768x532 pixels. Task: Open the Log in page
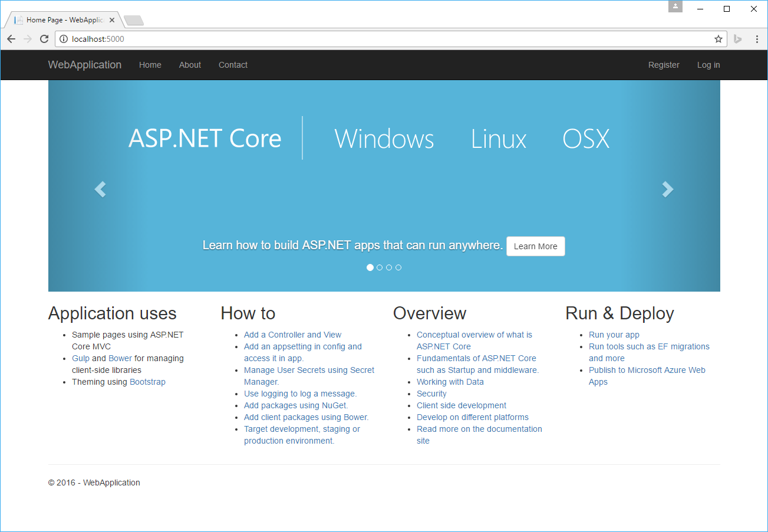tap(708, 65)
